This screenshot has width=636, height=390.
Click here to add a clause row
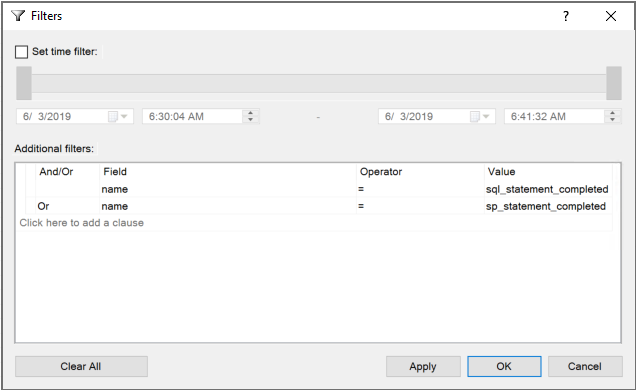(314, 223)
